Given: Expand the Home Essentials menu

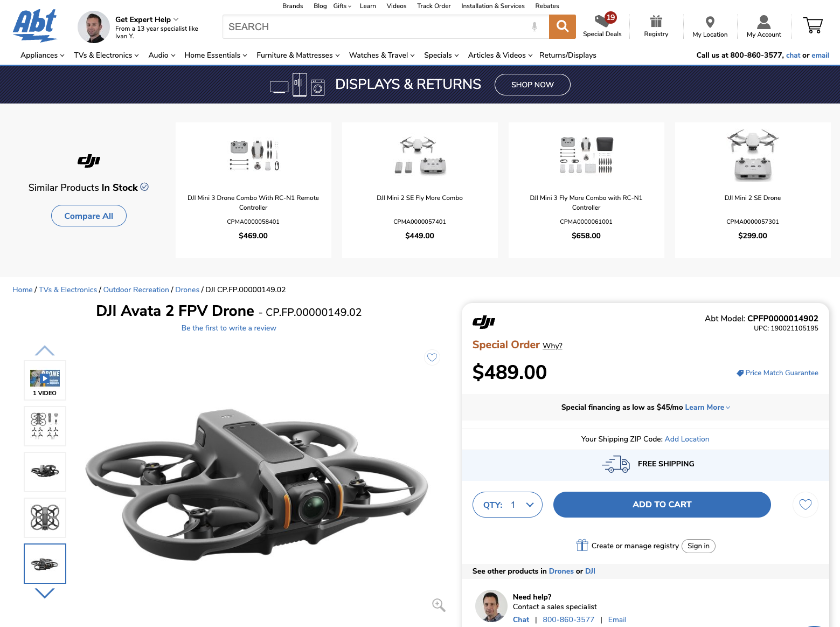Looking at the screenshot, I should pyautogui.click(x=216, y=55).
